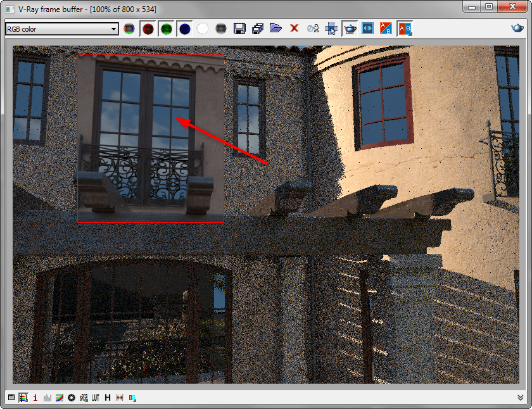Enable the LUT correction button
The width and height of the screenshot is (532, 409).
(95, 398)
